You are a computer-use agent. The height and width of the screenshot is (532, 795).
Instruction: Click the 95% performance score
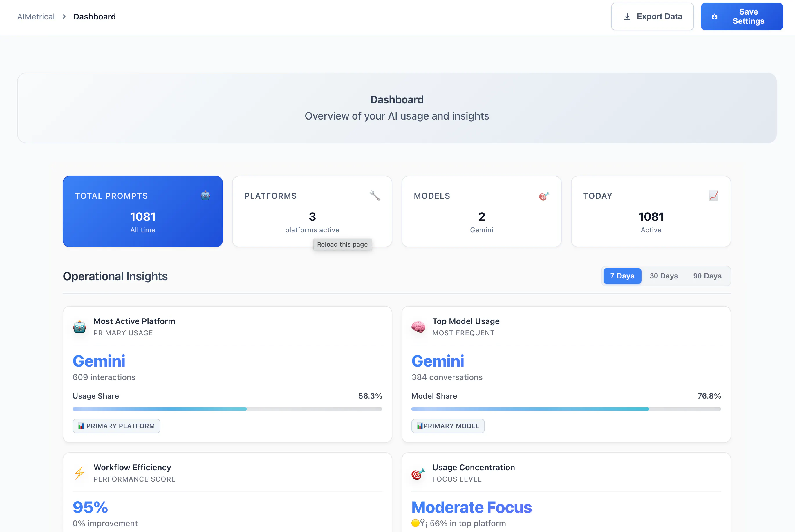click(90, 507)
